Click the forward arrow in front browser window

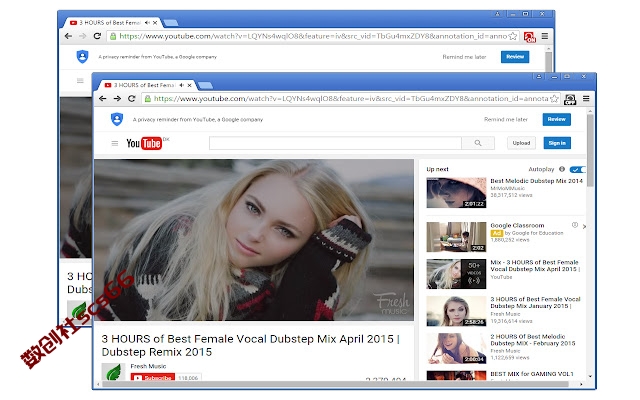[117, 98]
